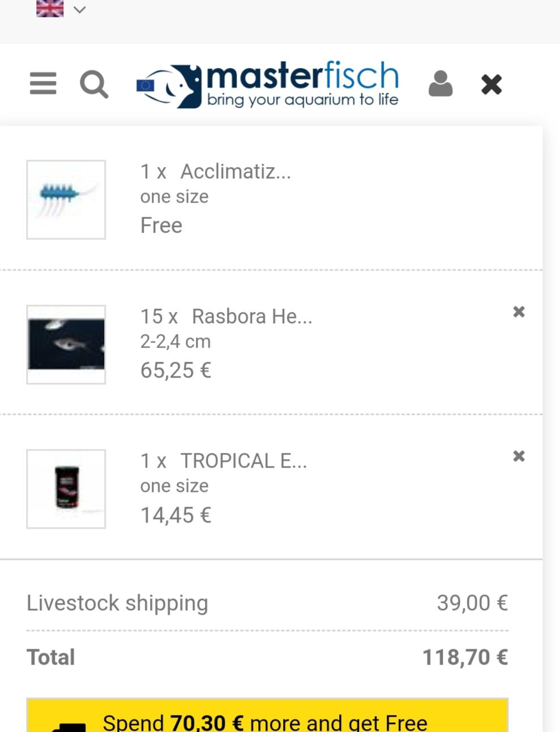Expand the language dropdown chevron
The height and width of the screenshot is (732, 560).
(x=80, y=10)
